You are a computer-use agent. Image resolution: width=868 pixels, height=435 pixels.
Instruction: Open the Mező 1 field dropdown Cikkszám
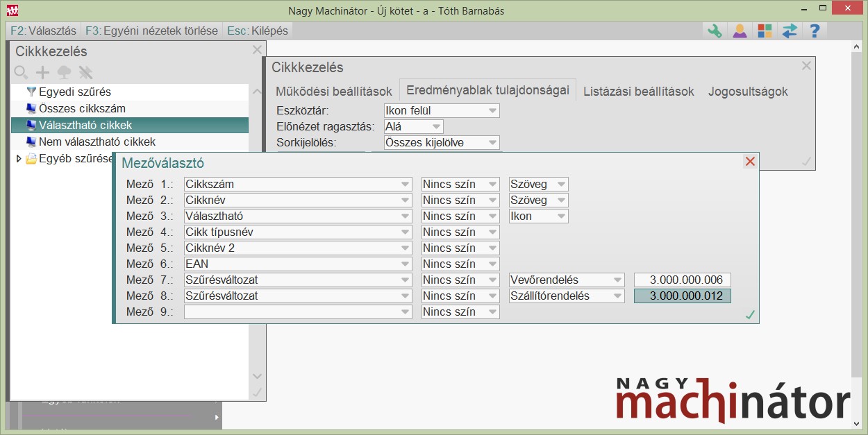coord(299,184)
